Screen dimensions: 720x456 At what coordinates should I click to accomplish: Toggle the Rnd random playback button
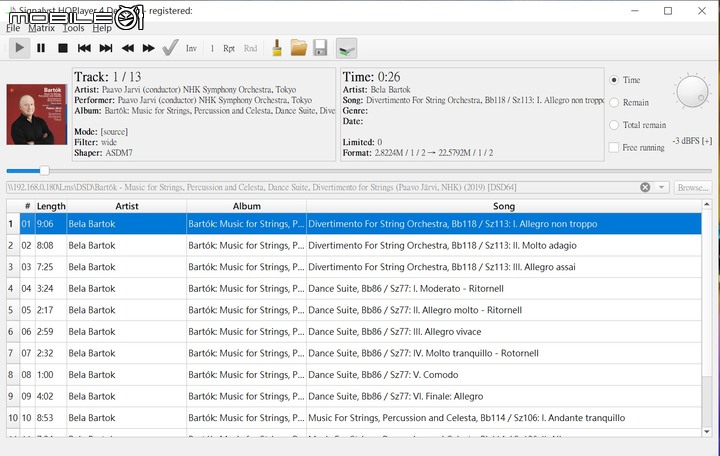click(250, 48)
